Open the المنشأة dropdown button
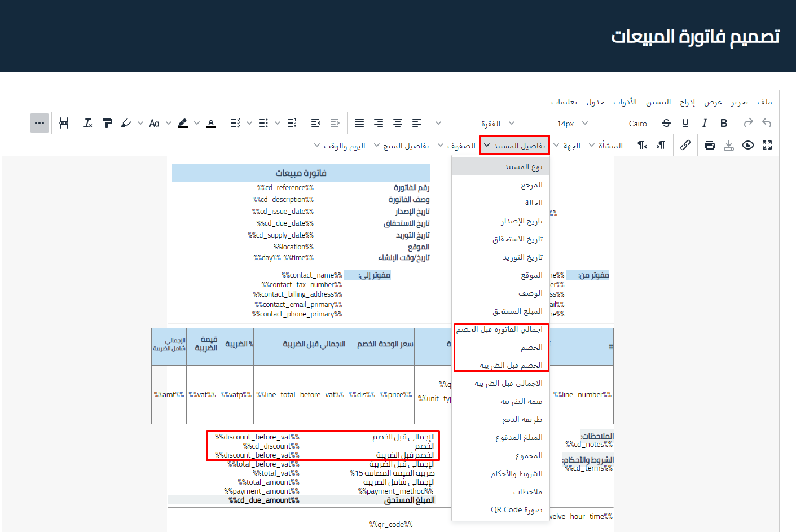The image size is (796, 532). click(605, 146)
